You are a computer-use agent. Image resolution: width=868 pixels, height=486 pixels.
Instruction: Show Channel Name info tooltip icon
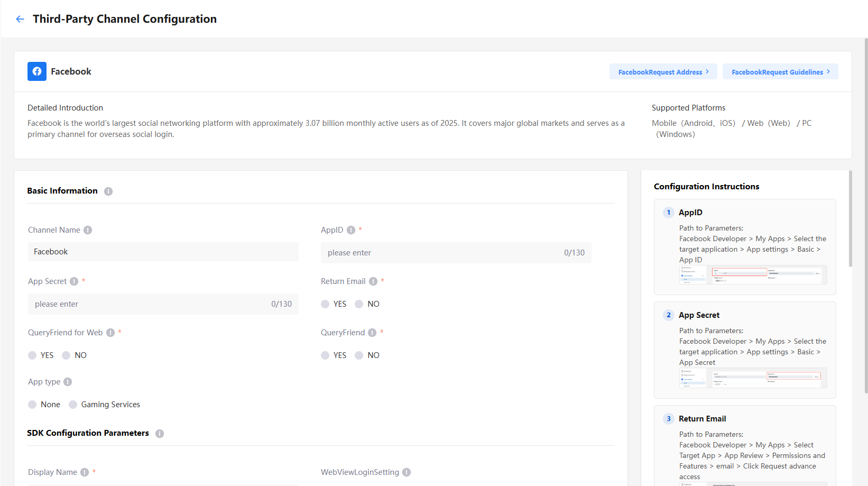click(x=88, y=230)
